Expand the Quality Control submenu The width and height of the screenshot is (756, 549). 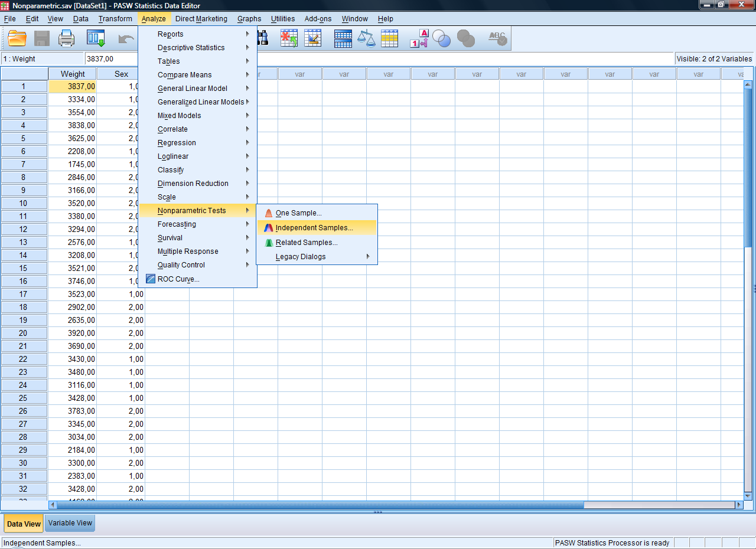point(197,265)
